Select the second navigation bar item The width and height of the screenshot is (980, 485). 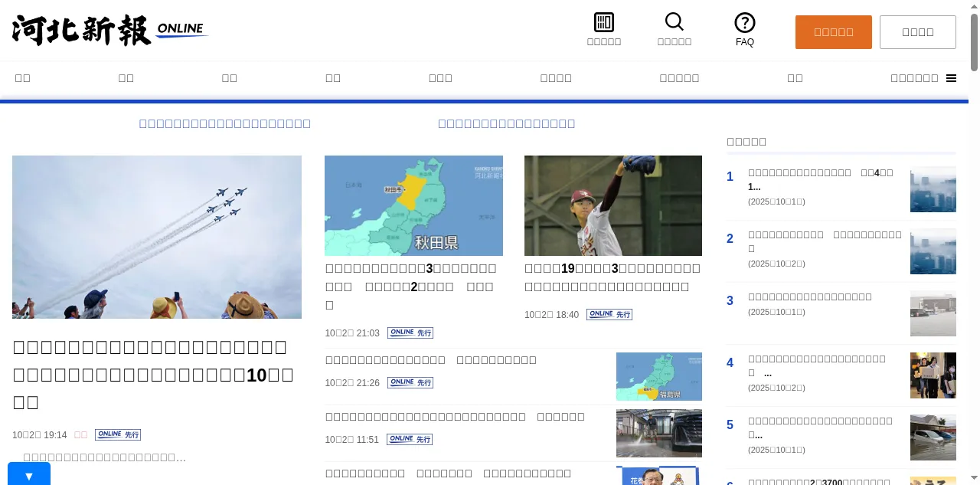[x=126, y=78]
